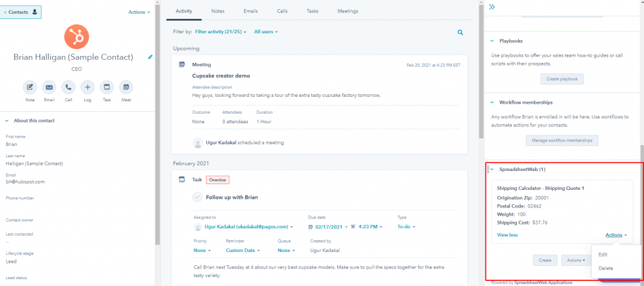Image resolution: width=644 pixels, height=286 pixels.
Task: Click the Log activity plus icon
Action: point(87,87)
